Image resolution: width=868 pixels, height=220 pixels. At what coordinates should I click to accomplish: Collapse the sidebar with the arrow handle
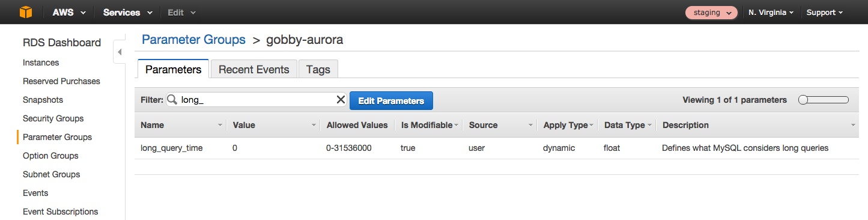coord(119,52)
